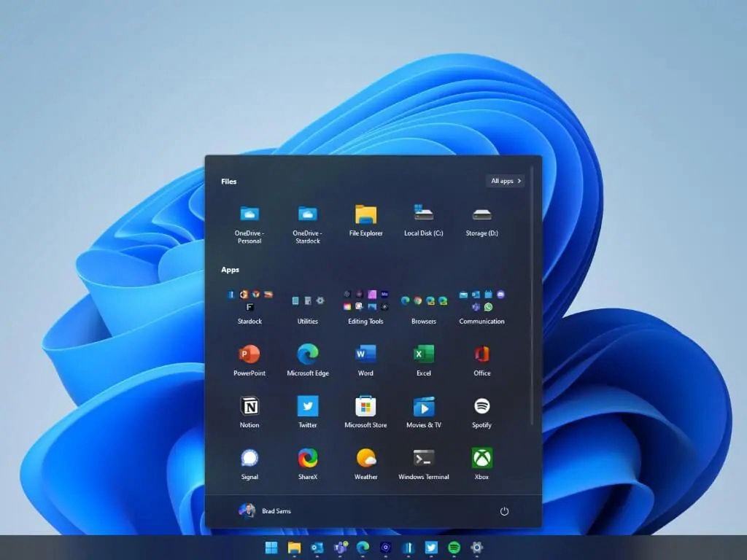Launch Microsoft Edge from Start menu
Viewport: 747px width, 560px height.
[308, 355]
